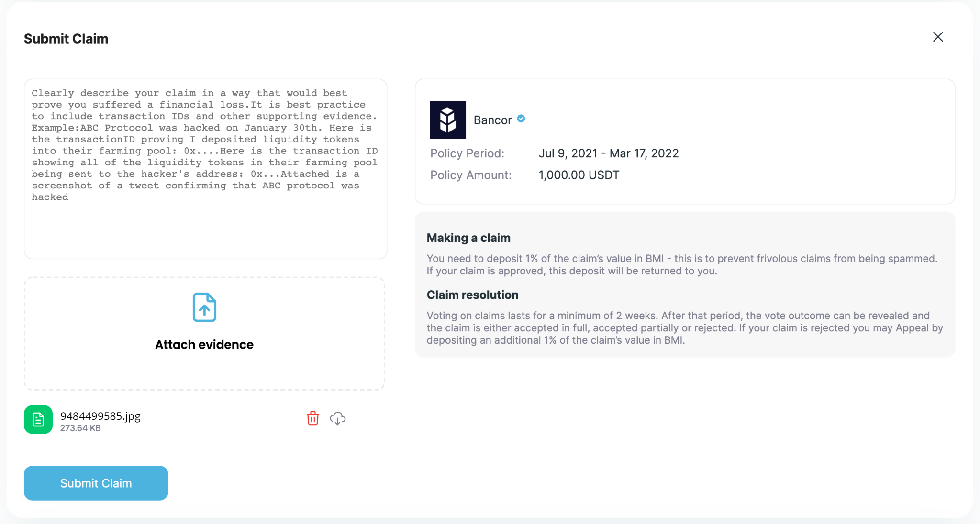Image resolution: width=980 pixels, height=524 pixels.
Task: Click the upload file icon
Action: click(x=204, y=307)
